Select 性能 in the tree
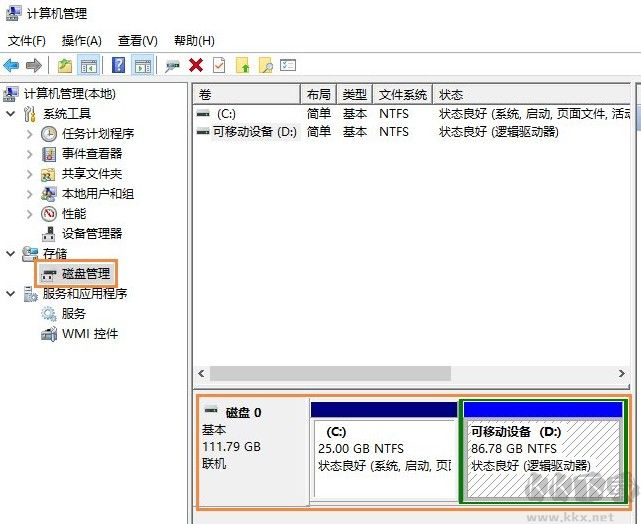The image size is (641, 524). pyautogui.click(x=74, y=214)
